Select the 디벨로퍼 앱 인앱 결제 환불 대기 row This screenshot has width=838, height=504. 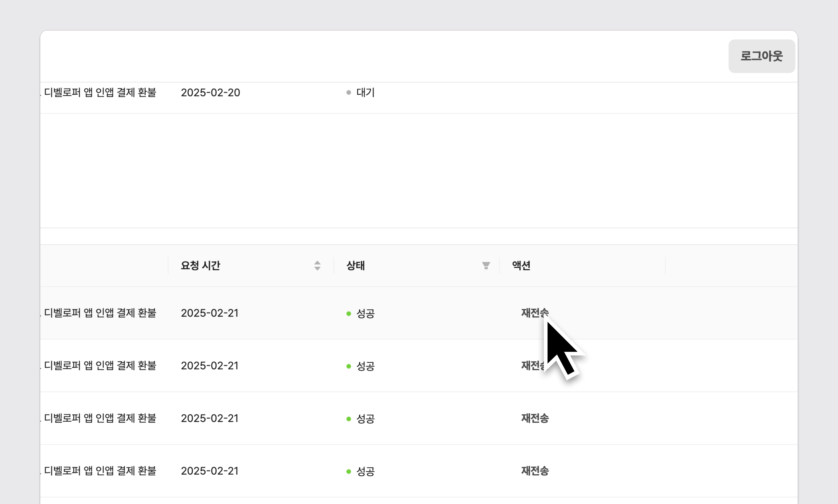pyautogui.click(x=100, y=92)
